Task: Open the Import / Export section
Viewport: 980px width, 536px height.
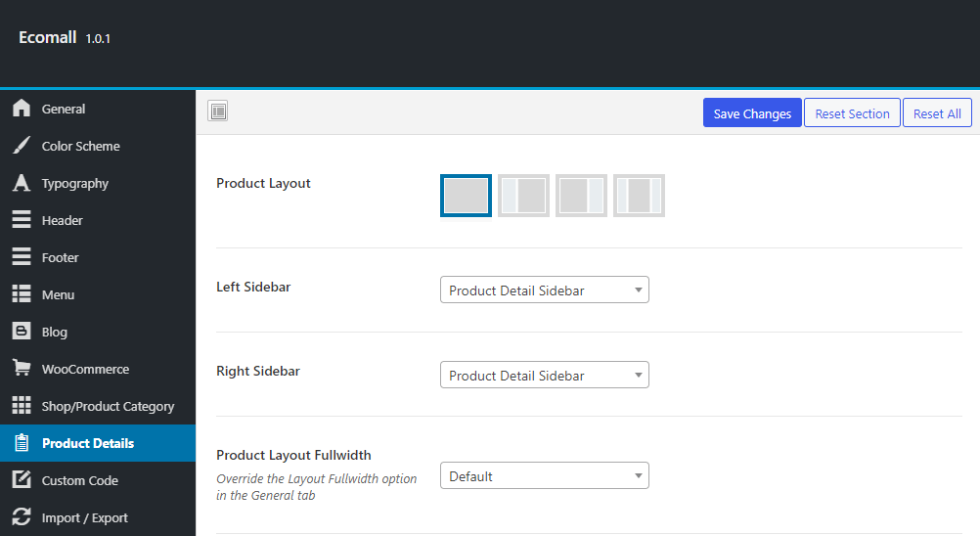Action: pos(98,517)
